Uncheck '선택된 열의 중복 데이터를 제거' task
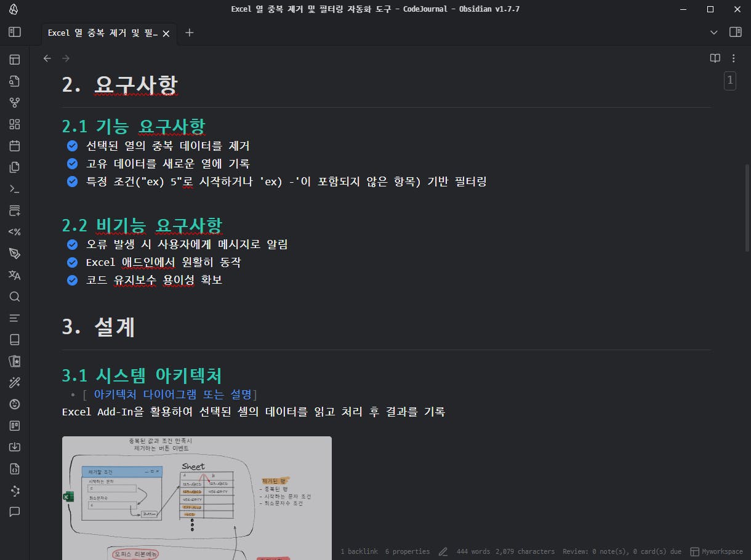Screen dimensions: 751x560 pyautogui.click(x=72, y=146)
